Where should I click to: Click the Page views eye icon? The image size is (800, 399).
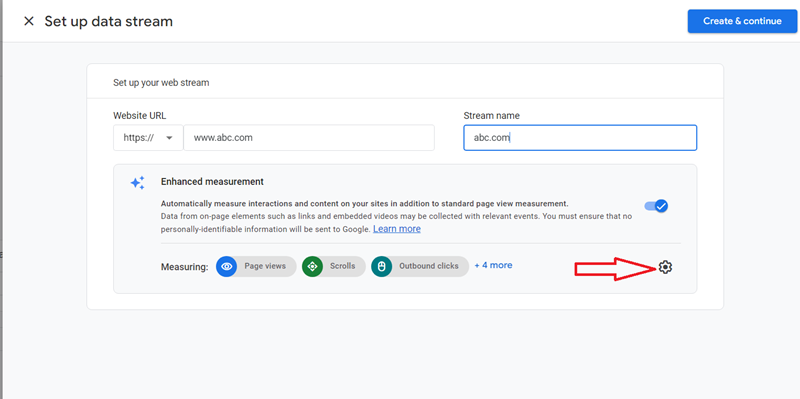click(227, 266)
